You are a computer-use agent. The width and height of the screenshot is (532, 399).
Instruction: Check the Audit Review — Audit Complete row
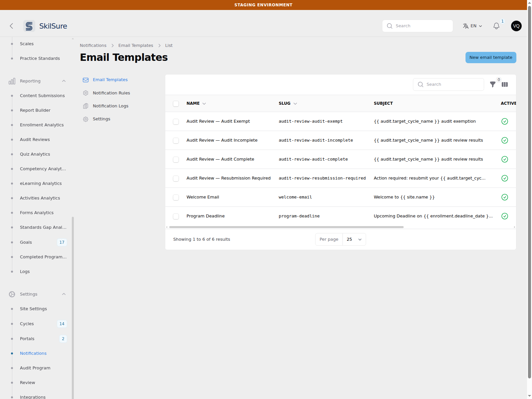click(x=176, y=160)
